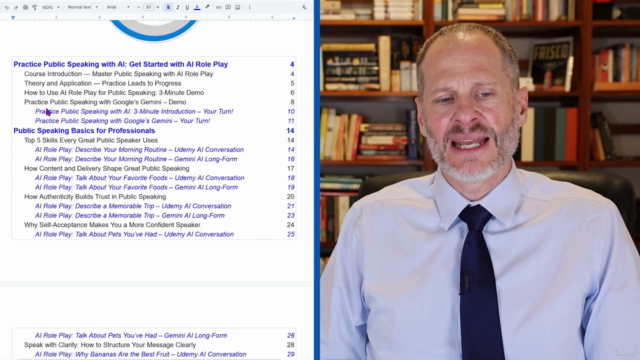Click the Print icon

point(25,7)
